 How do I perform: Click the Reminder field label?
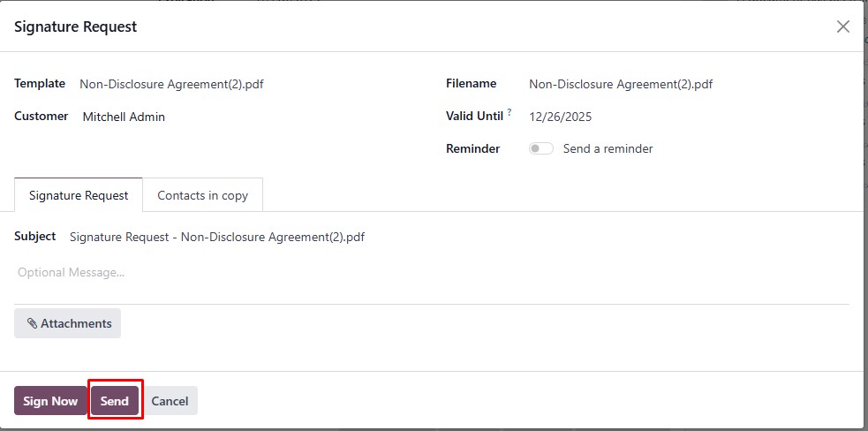472,148
